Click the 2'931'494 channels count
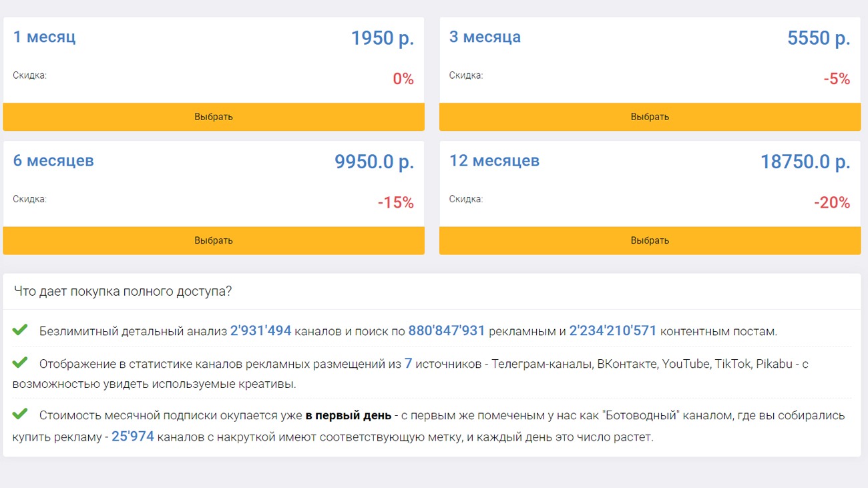The image size is (868, 488). [x=260, y=331]
